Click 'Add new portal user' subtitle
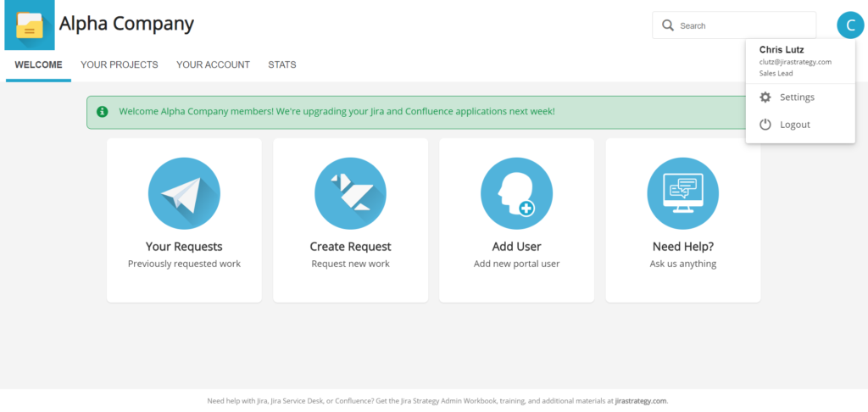 click(x=516, y=264)
